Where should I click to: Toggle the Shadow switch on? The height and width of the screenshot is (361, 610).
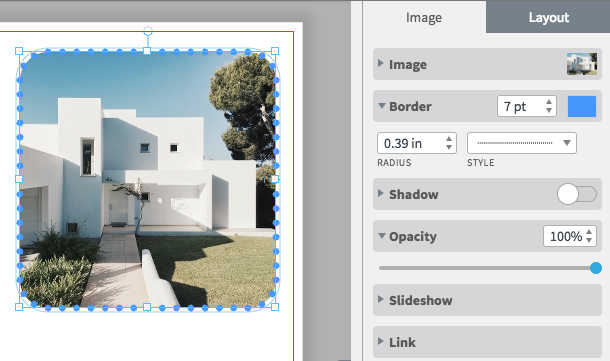[577, 194]
